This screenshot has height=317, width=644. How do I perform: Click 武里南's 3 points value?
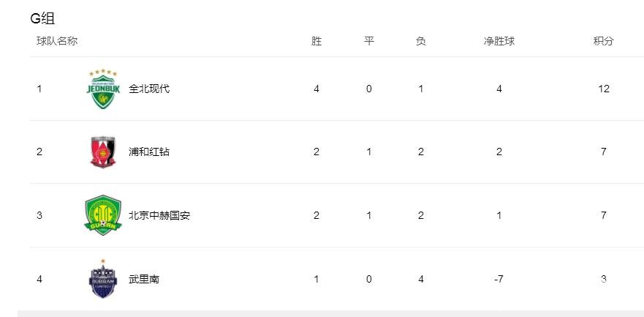tap(603, 280)
